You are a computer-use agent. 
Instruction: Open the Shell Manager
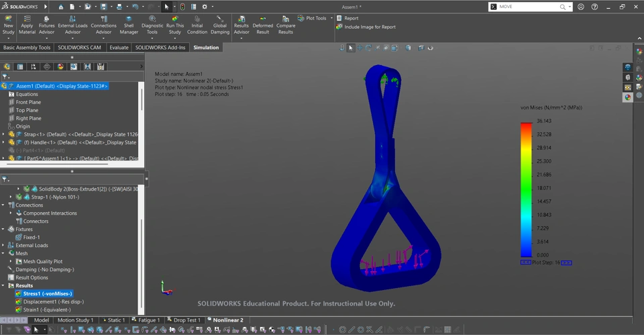[129, 25]
